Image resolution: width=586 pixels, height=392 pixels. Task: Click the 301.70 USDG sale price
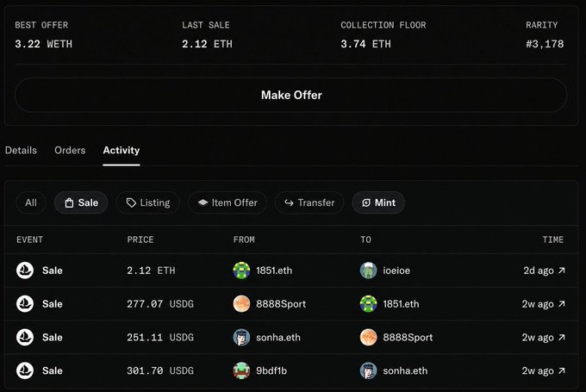coord(160,370)
